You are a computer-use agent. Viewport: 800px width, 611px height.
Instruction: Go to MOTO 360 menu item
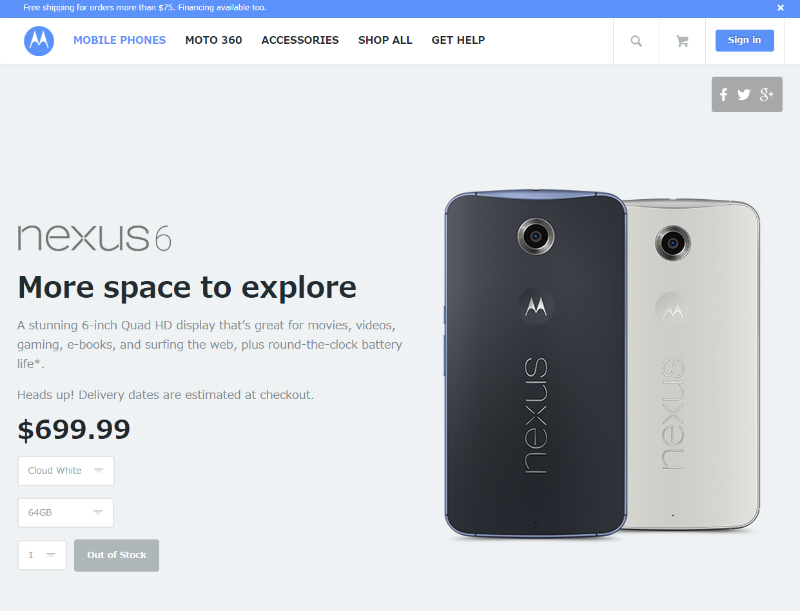click(x=213, y=40)
